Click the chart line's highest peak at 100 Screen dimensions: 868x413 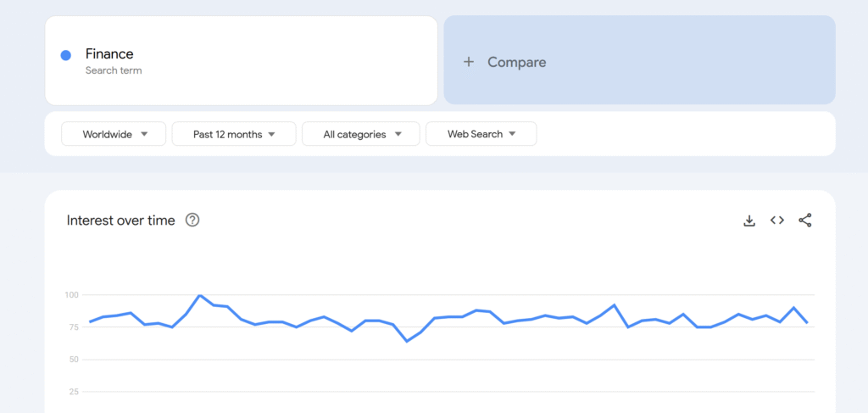pyautogui.click(x=199, y=296)
